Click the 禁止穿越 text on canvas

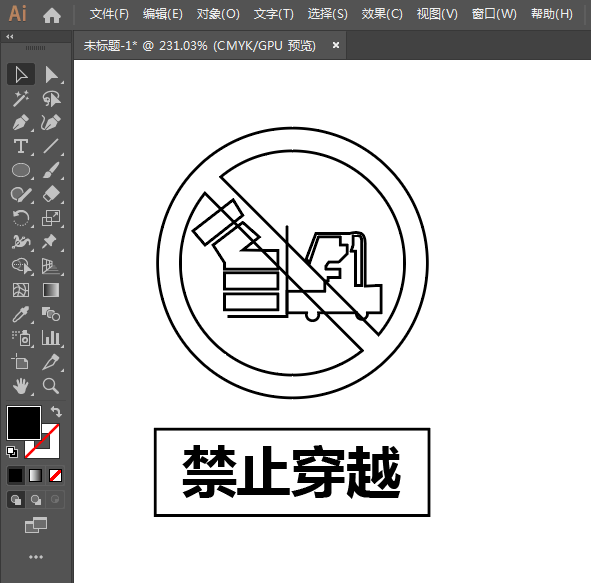point(291,472)
